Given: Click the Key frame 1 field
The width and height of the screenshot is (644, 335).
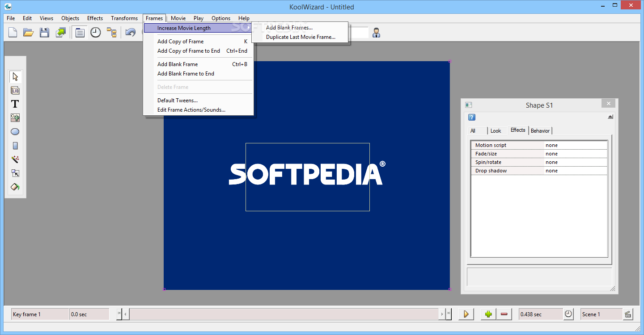Looking at the screenshot, I should tap(40, 314).
